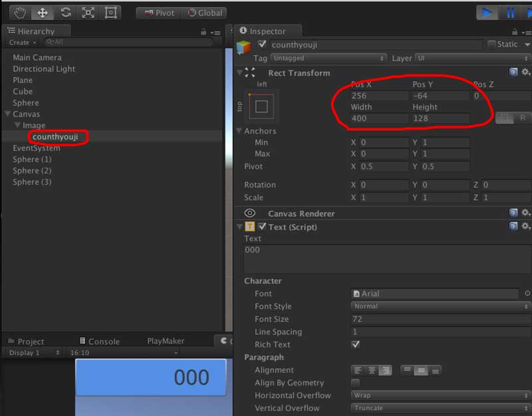Start Play mode with Play button

pyautogui.click(x=487, y=13)
